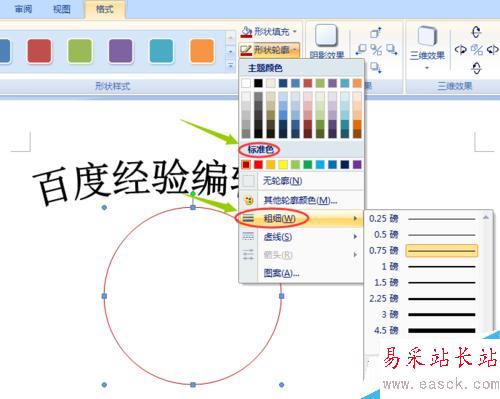The image size is (500, 399).
Task: Open the 阴影效果 shadow effects gallery
Action: tap(327, 41)
